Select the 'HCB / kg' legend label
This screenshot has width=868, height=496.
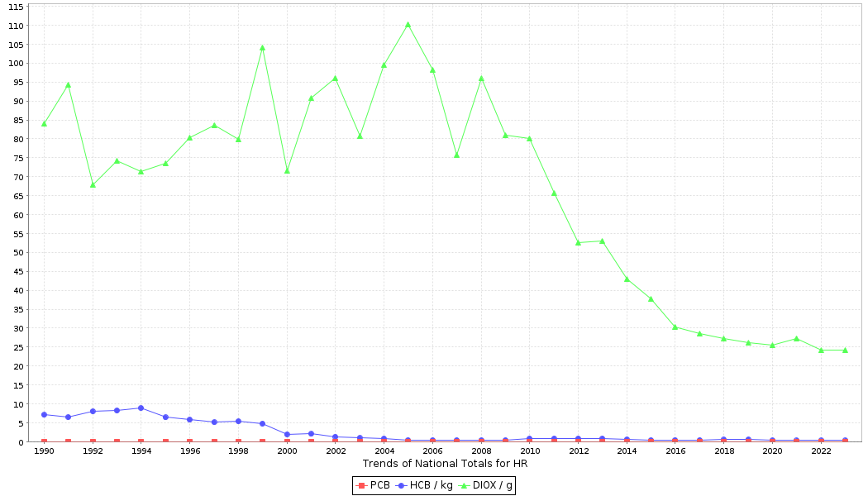coord(431,485)
